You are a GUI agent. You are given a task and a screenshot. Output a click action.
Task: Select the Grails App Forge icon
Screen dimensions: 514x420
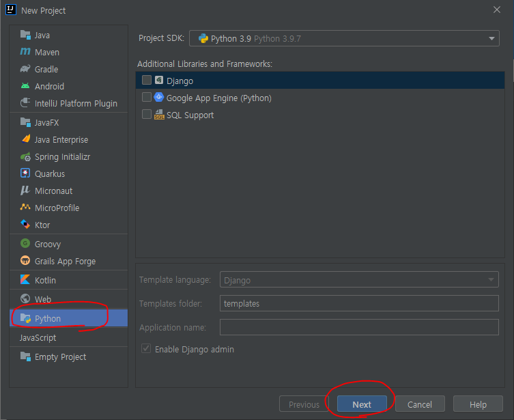tap(25, 261)
